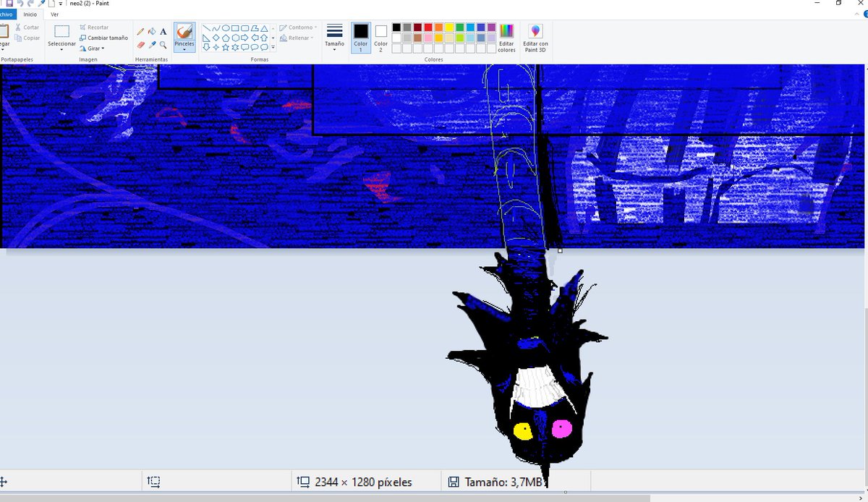The image size is (868, 502).
Task: Pick the black color swatch
Action: pos(396,27)
